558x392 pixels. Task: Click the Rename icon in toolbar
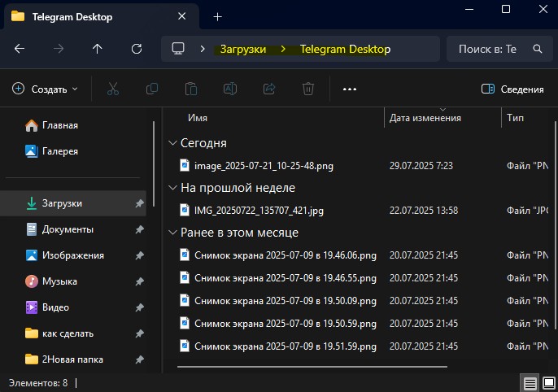[x=230, y=89]
